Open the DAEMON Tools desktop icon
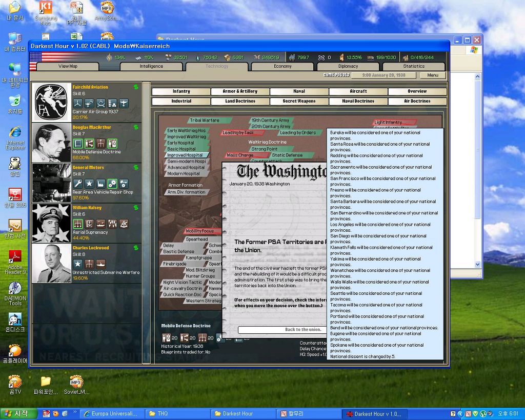 pos(15,293)
